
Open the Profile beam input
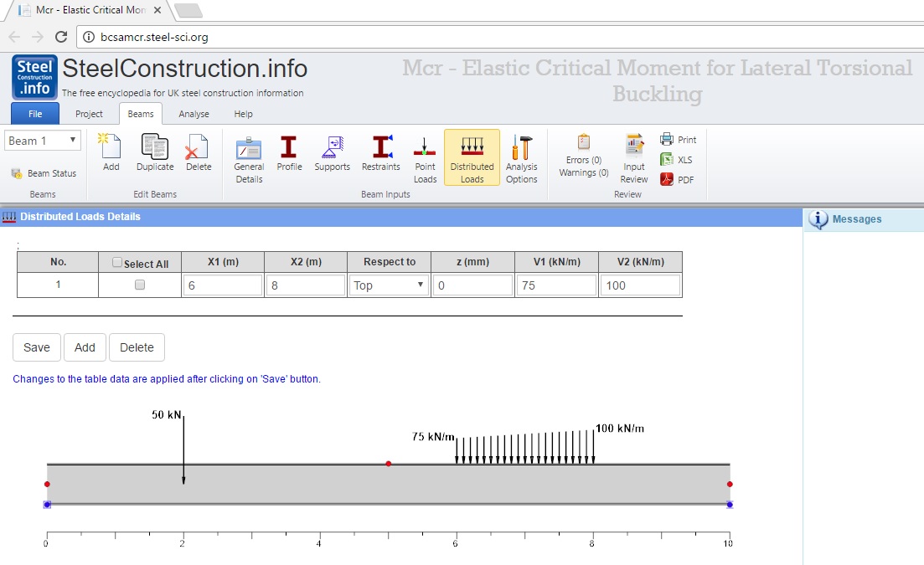pos(289,154)
